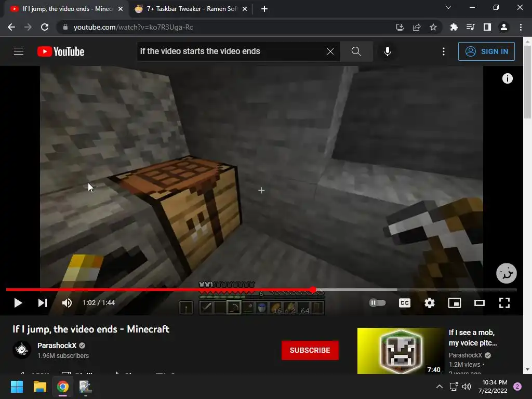
Task: Click the address bar URL
Action: pyautogui.click(x=133, y=27)
